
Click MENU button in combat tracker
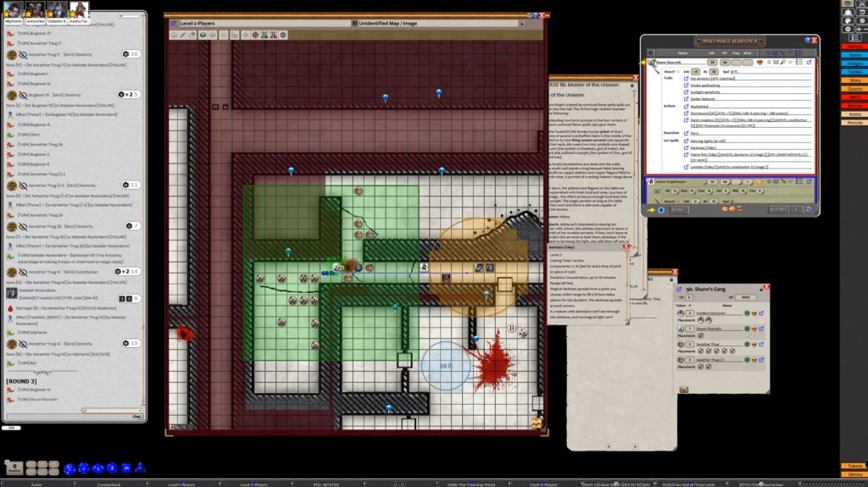[x=678, y=210]
